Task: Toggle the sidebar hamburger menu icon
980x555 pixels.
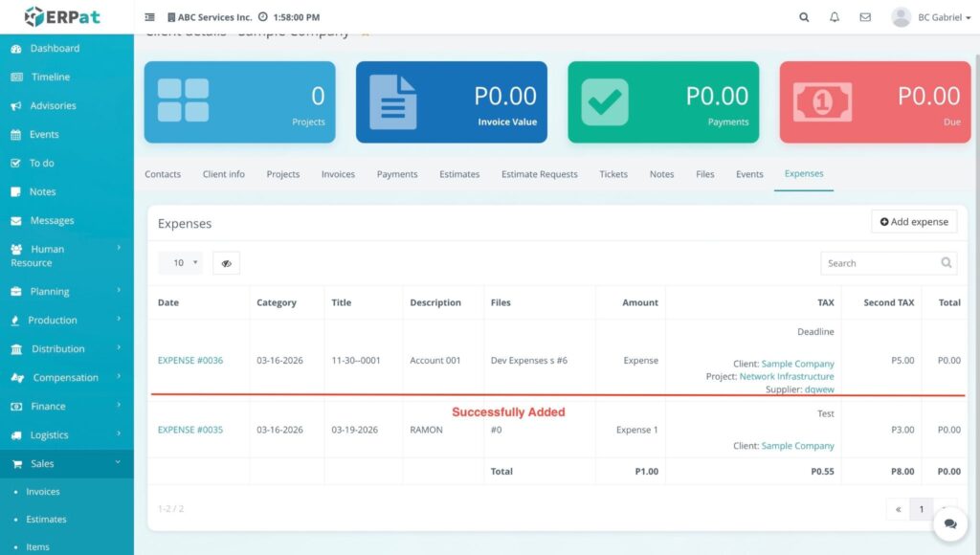Action: (x=149, y=17)
